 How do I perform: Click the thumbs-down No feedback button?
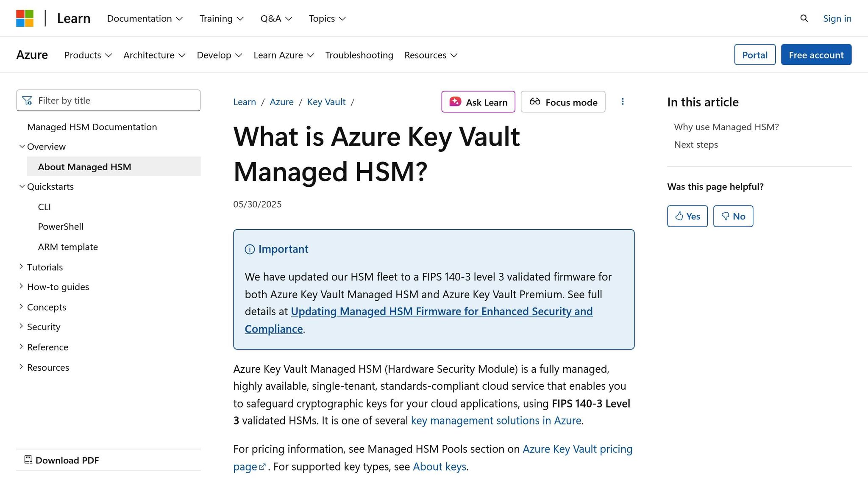tap(733, 216)
